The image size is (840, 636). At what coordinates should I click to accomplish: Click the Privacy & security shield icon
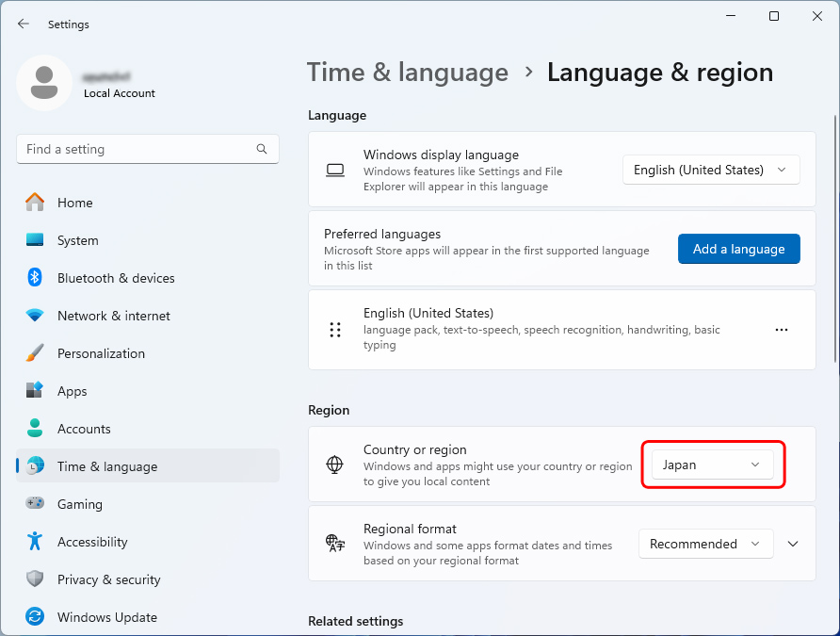pyautogui.click(x=35, y=579)
